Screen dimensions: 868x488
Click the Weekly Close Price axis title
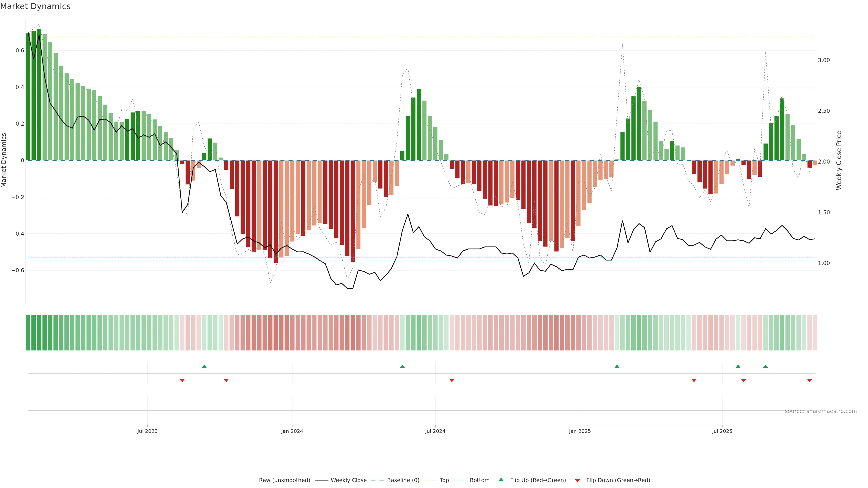[839, 160]
